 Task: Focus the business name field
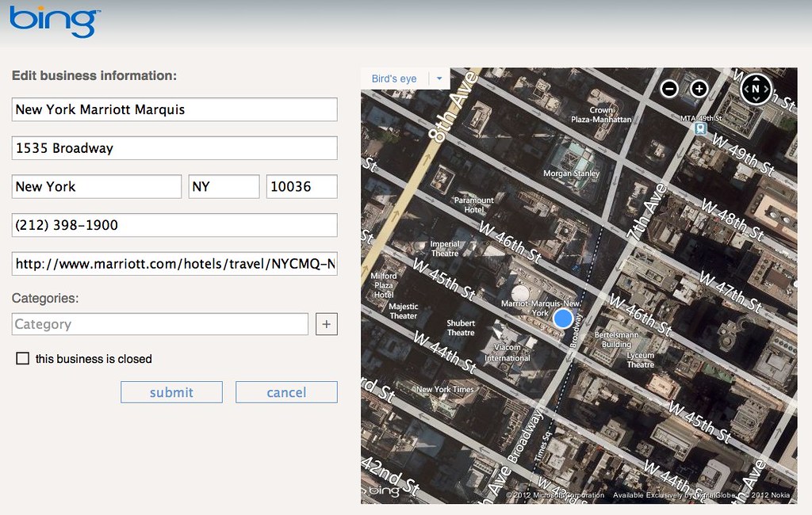(174, 109)
